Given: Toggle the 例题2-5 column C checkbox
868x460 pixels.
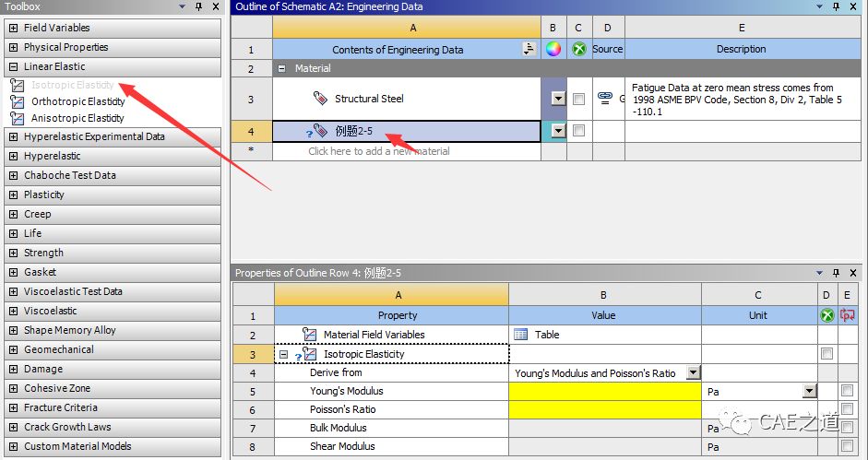Looking at the screenshot, I should [579, 131].
